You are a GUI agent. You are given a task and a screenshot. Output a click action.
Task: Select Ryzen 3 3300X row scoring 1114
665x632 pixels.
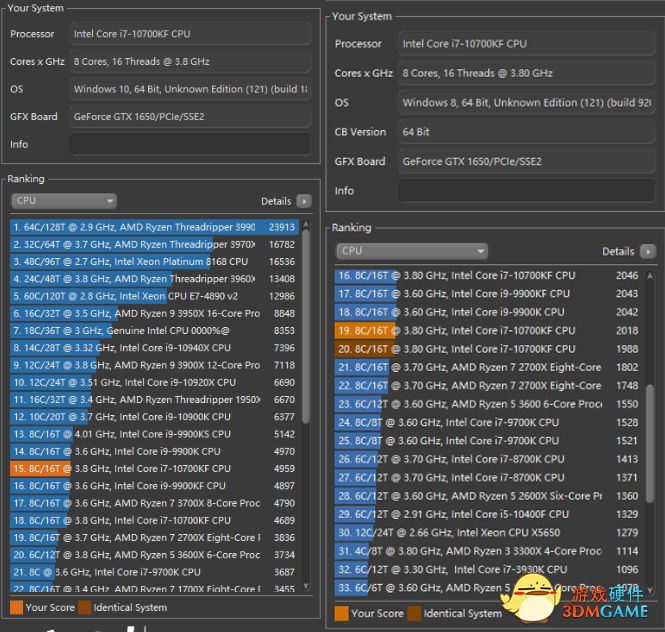tap(488, 551)
